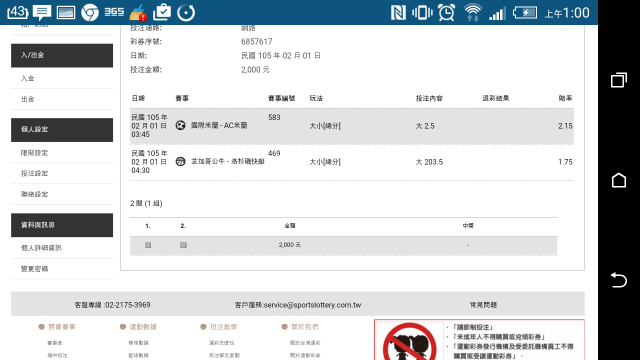
Task: Open the 籃球數據 footer link
Action: point(138,356)
